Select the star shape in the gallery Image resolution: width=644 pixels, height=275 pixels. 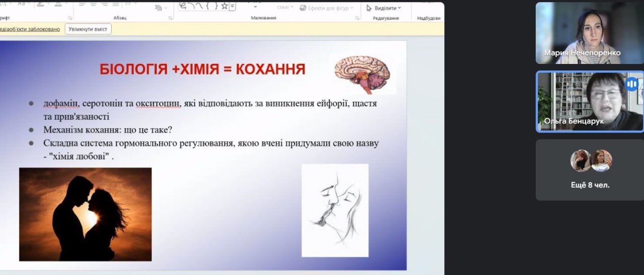pyautogui.click(x=224, y=6)
